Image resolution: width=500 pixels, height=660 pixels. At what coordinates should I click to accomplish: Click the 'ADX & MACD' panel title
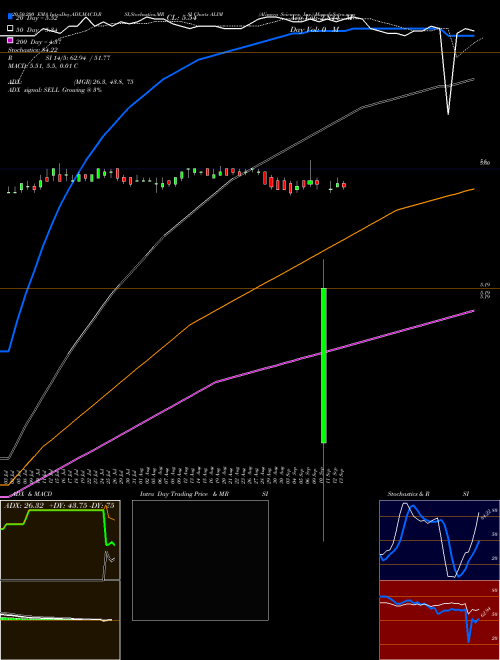click(32, 494)
